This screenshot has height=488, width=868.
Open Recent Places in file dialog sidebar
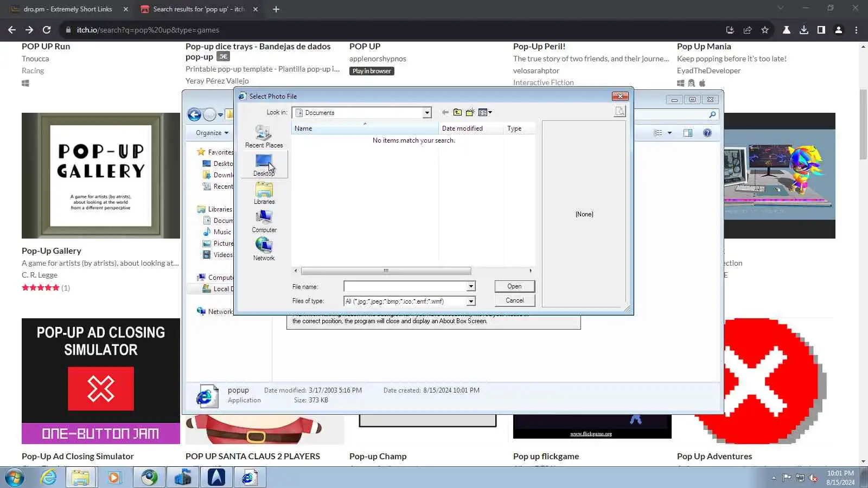pyautogui.click(x=264, y=136)
